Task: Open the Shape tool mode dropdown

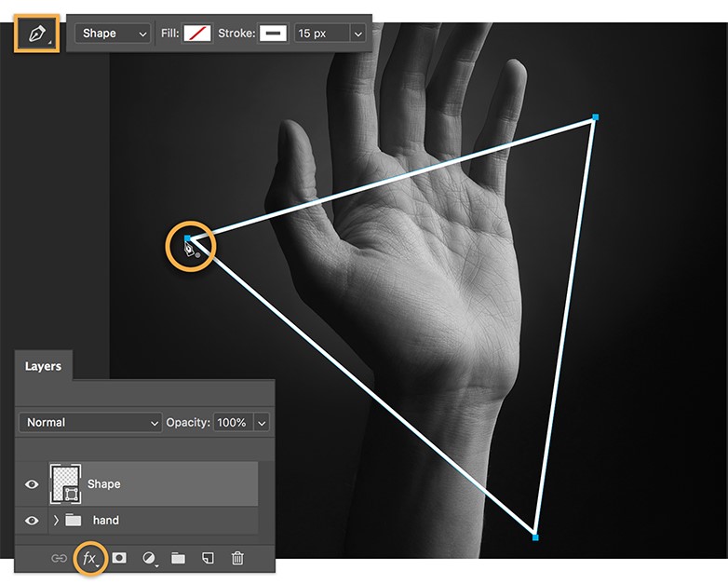Action: click(x=115, y=34)
